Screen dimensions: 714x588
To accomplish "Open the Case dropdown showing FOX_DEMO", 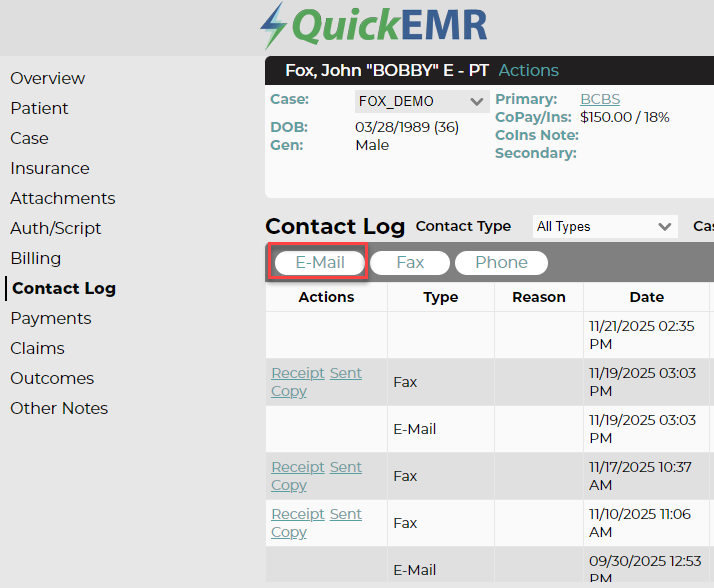I will (x=422, y=101).
